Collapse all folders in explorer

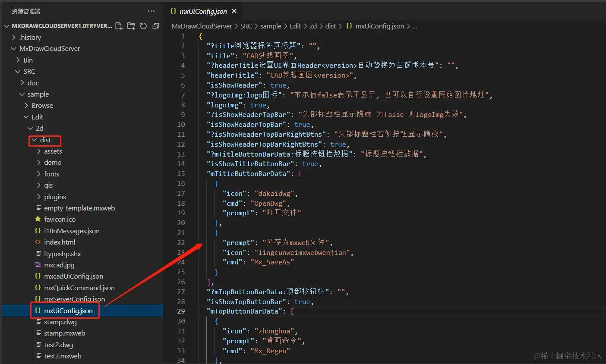click(x=156, y=26)
